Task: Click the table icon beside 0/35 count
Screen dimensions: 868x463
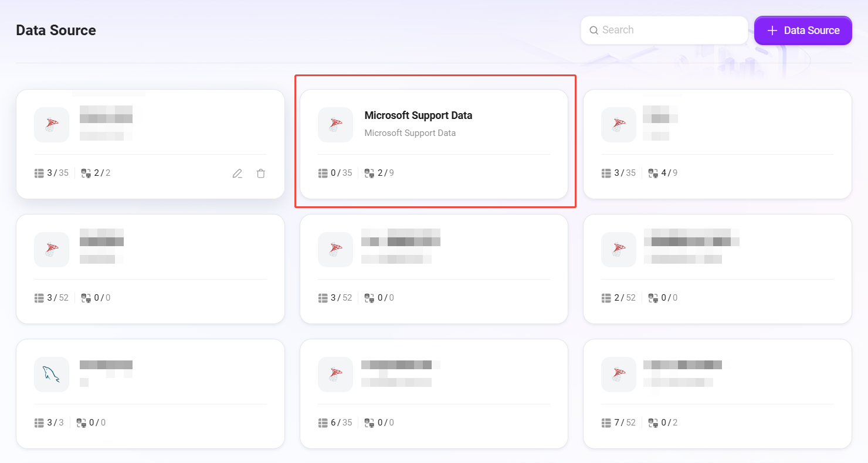Action: pos(323,173)
